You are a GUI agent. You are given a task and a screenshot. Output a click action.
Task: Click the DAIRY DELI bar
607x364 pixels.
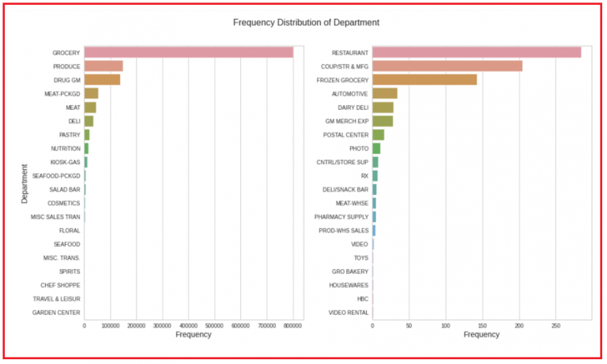pyautogui.click(x=383, y=107)
